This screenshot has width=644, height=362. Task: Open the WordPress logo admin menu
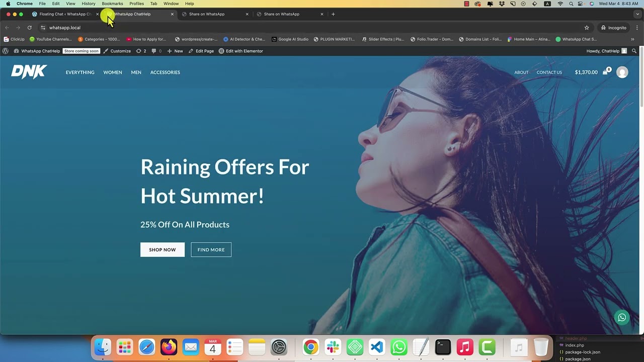coord(6,51)
